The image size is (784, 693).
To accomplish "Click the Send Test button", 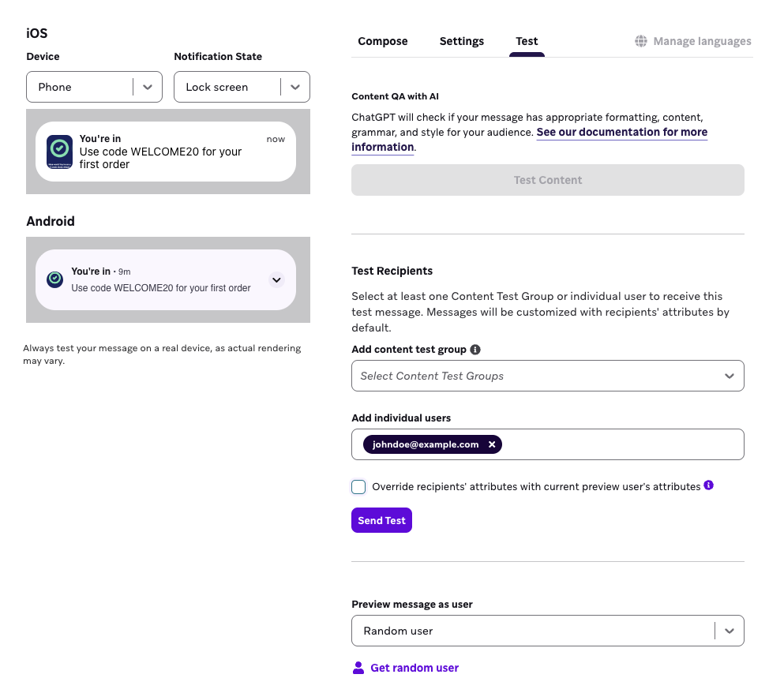I will pos(381,520).
